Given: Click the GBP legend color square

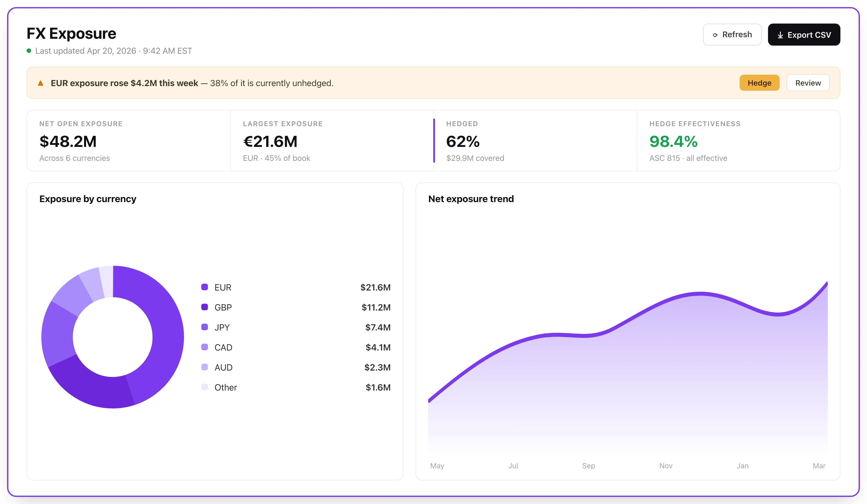Looking at the screenshot, I should coord(204,307).
